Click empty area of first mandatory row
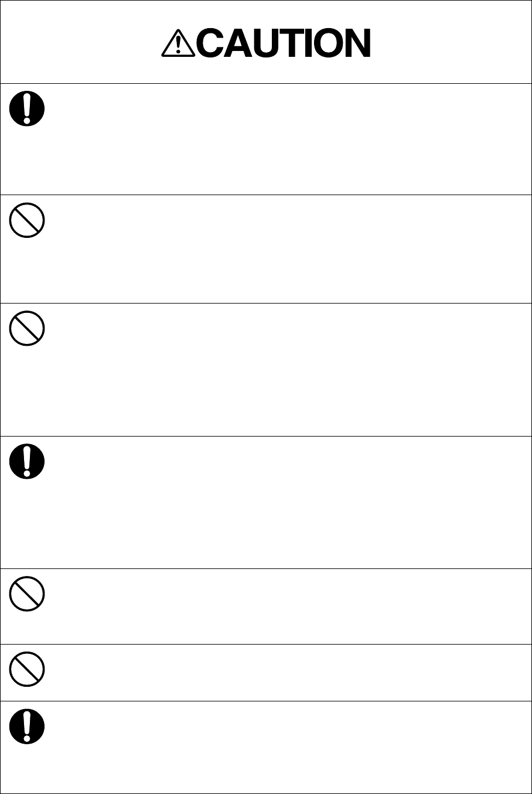 pyautogui.click(x=287, y=139)
